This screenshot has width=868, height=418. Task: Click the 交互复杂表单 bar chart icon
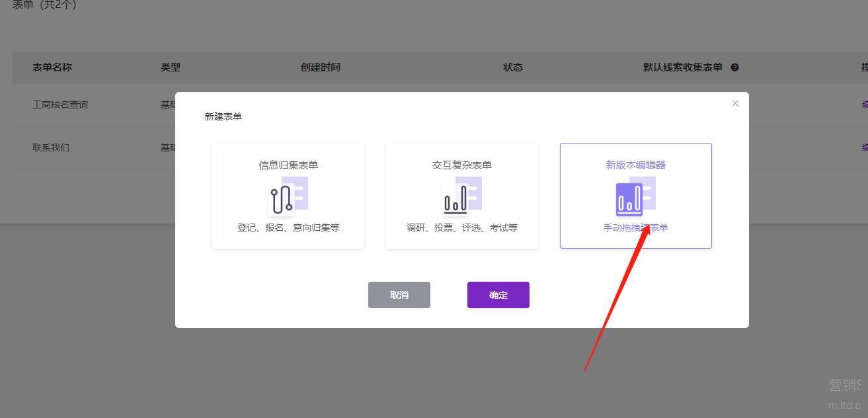pos(455,199)
